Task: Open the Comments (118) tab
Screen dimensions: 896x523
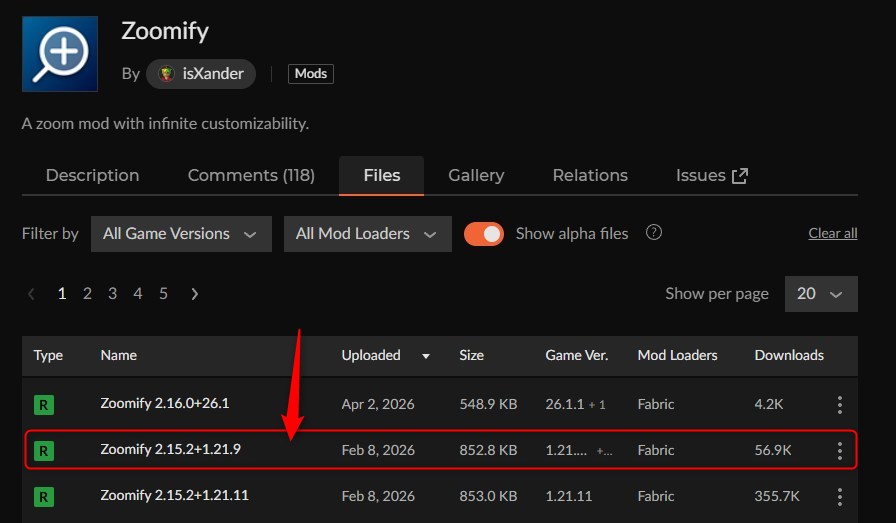Action: [251, 175]
